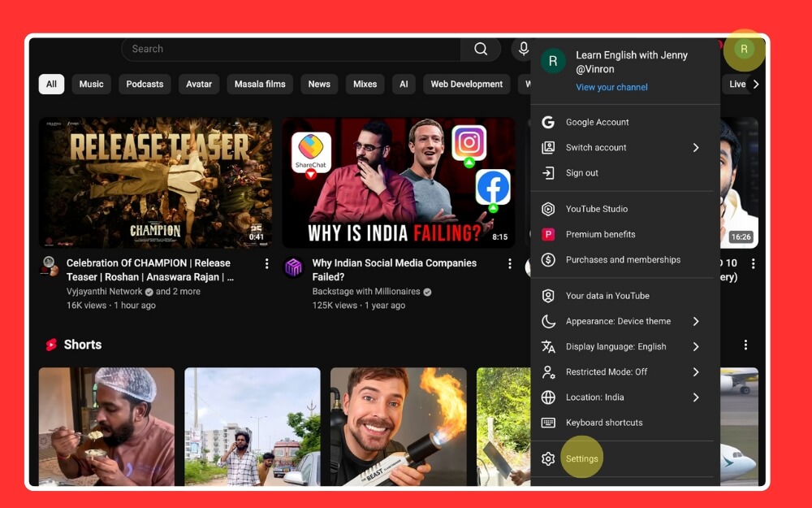Open YouTube Studio from the account menu
The width and height of the screenshot is (812, 508).
coord(598,209)
